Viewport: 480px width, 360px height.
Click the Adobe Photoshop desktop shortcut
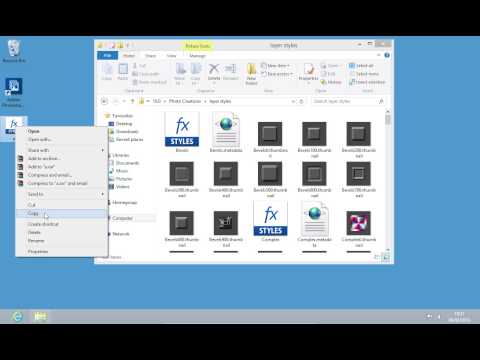tap(14, 92)
